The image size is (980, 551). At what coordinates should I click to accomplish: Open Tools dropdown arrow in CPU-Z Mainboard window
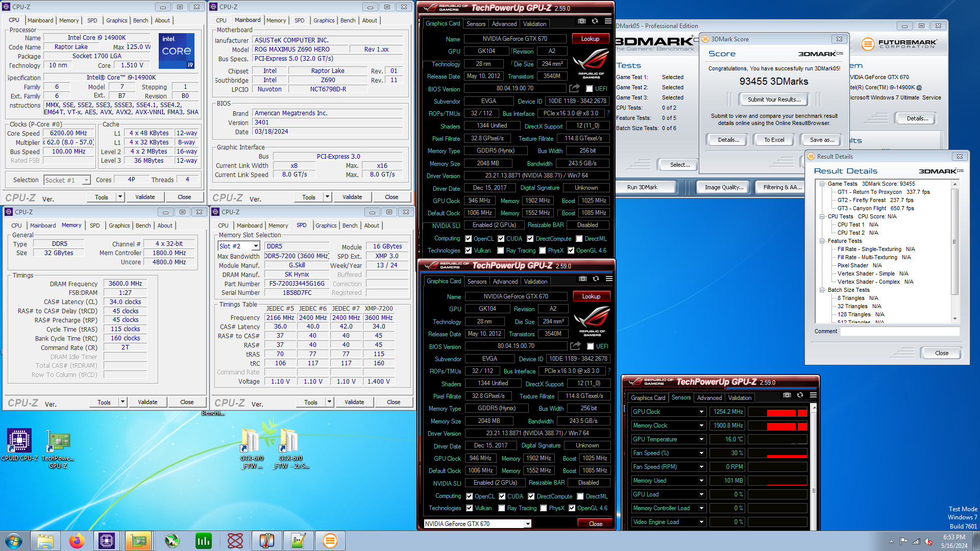click(327, 197)
